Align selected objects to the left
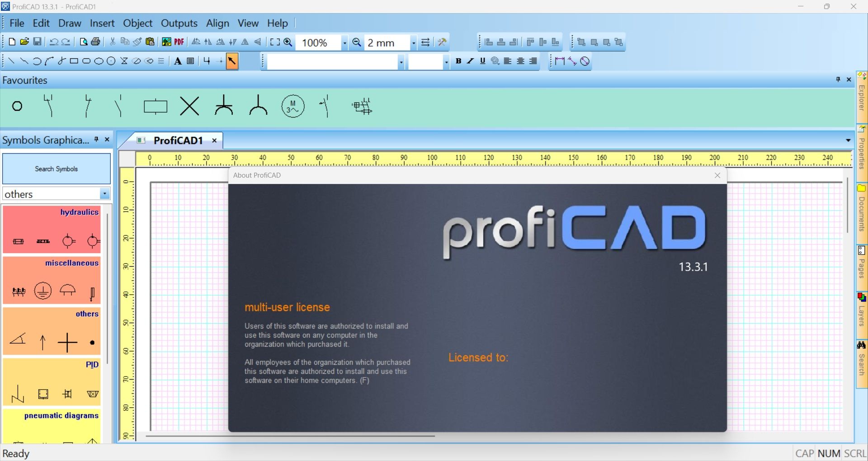Viewport: 868px width, 461px height. (489, 42)
